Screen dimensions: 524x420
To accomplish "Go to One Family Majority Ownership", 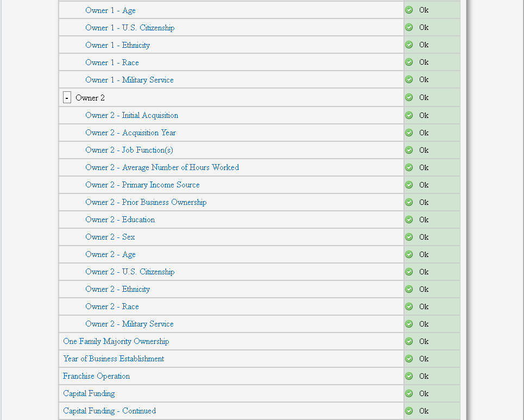I will coord(116,341).
